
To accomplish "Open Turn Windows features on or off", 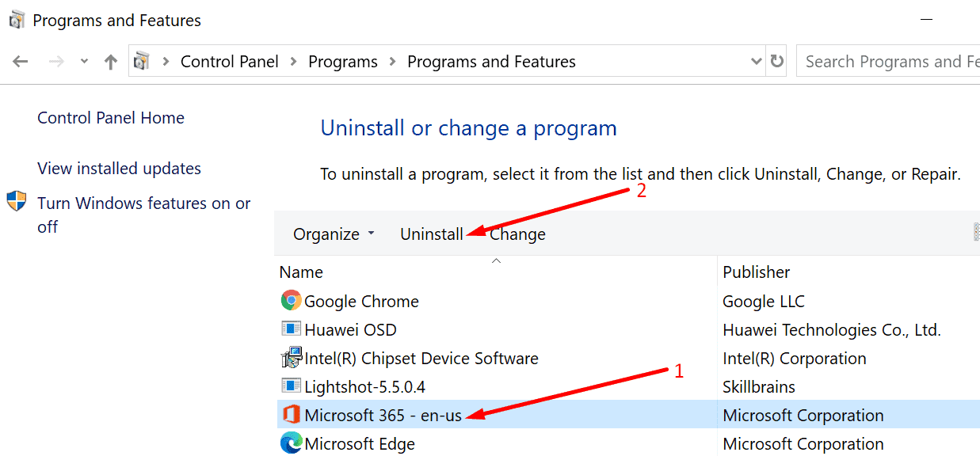I will point(144,215).
